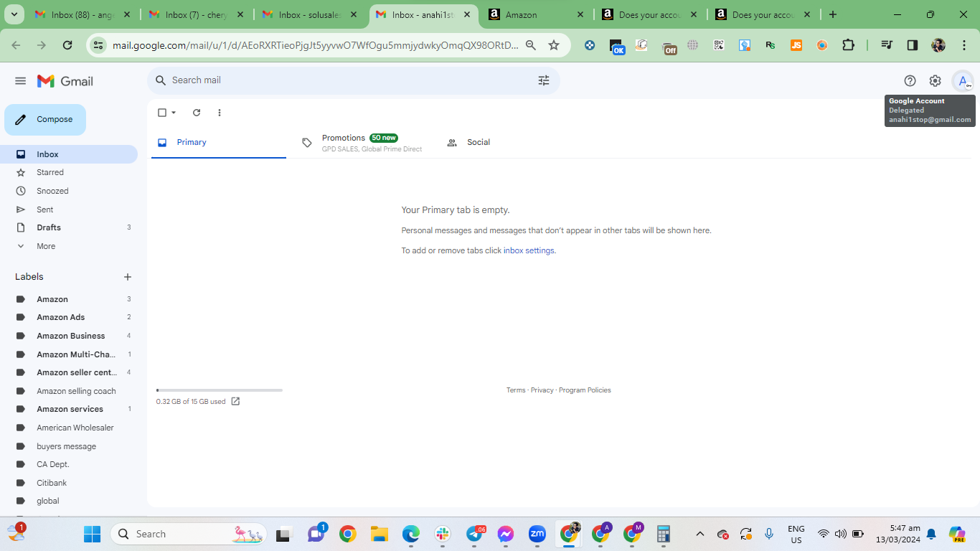980x551 pixels.
Task: Switch to the Inbox (88) browser tab
Action: 83,14
